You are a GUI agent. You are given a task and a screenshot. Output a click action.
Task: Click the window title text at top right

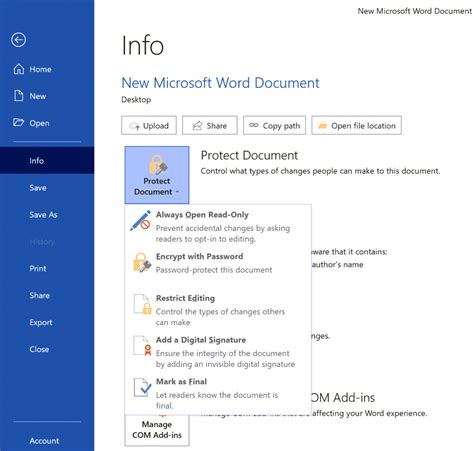(415, 11)
